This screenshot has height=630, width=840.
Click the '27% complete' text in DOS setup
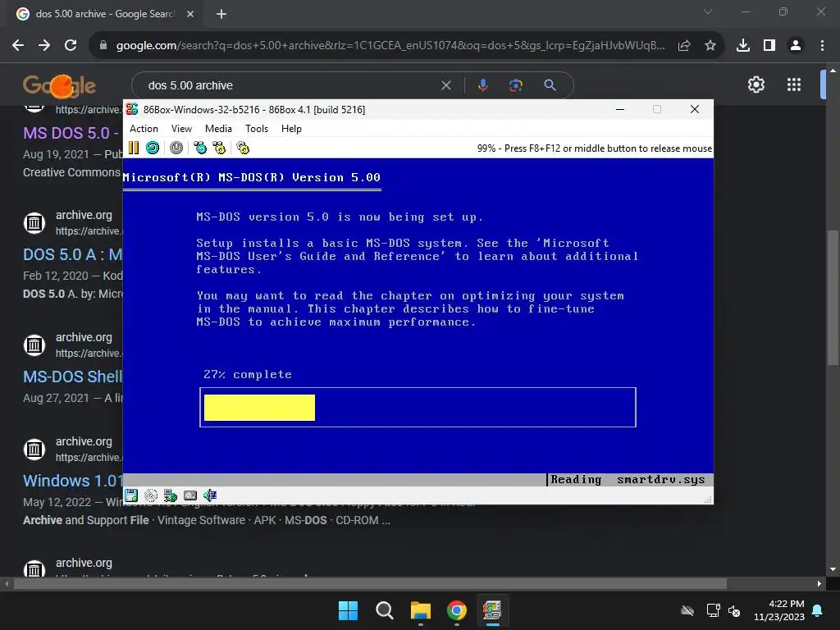click(248, 374)
